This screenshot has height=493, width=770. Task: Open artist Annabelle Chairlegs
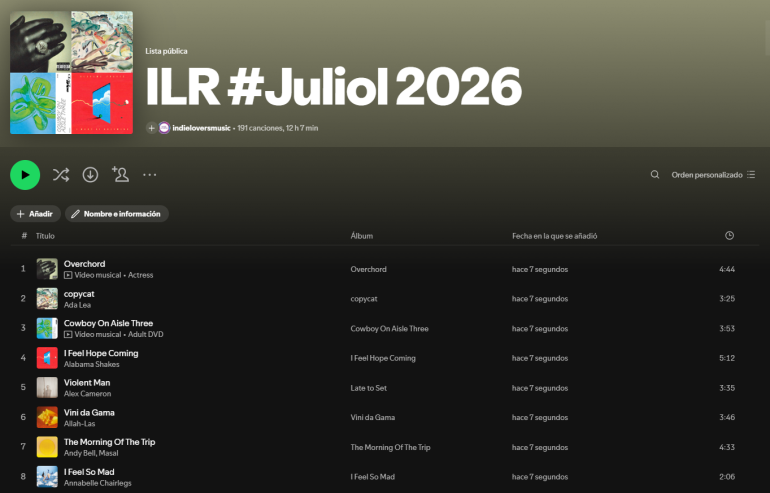[98, 483]
